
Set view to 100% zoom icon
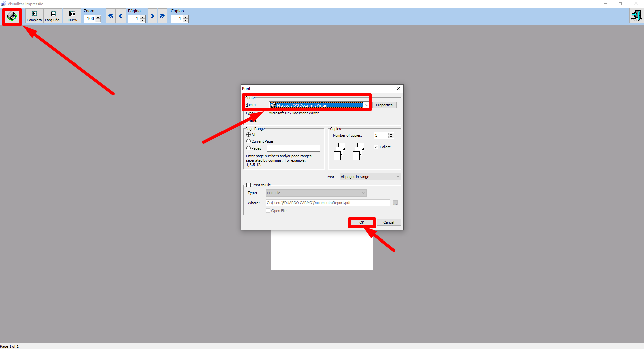(72, 16)
